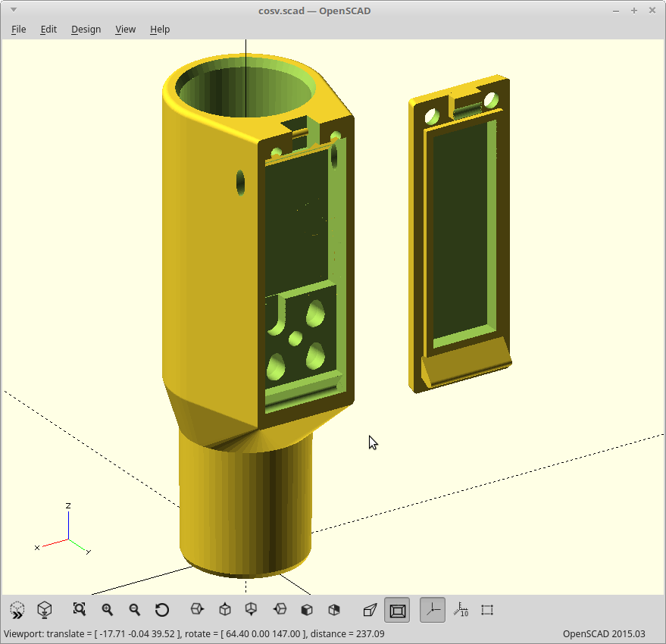Switch to the Top view cube icon

[x=224, y=609]
